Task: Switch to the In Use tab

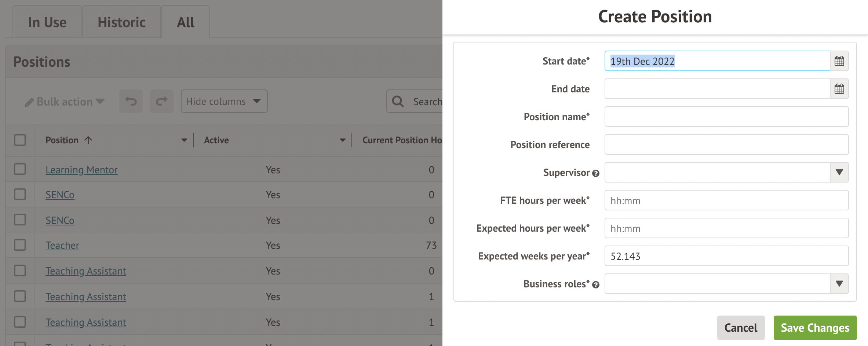Action: click(x=47, y=22)
